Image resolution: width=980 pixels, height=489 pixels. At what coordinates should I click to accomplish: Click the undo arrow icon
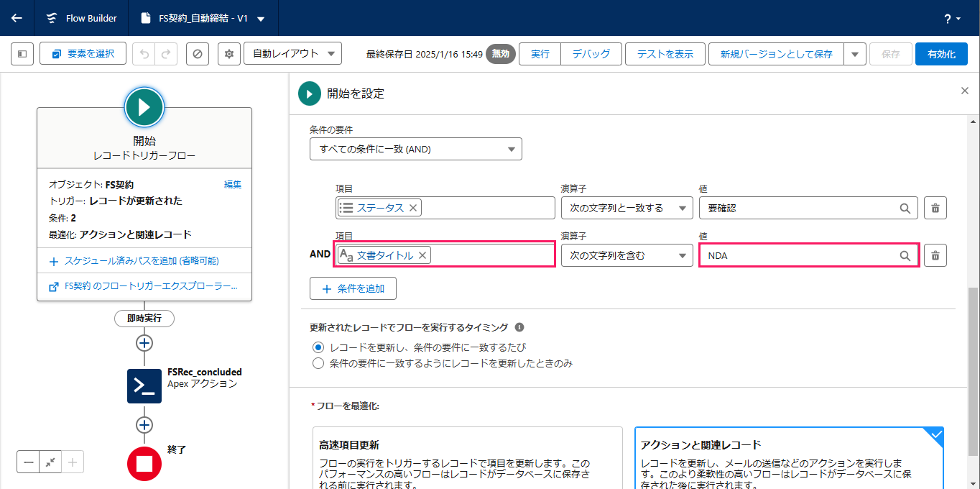click(144, 54)
